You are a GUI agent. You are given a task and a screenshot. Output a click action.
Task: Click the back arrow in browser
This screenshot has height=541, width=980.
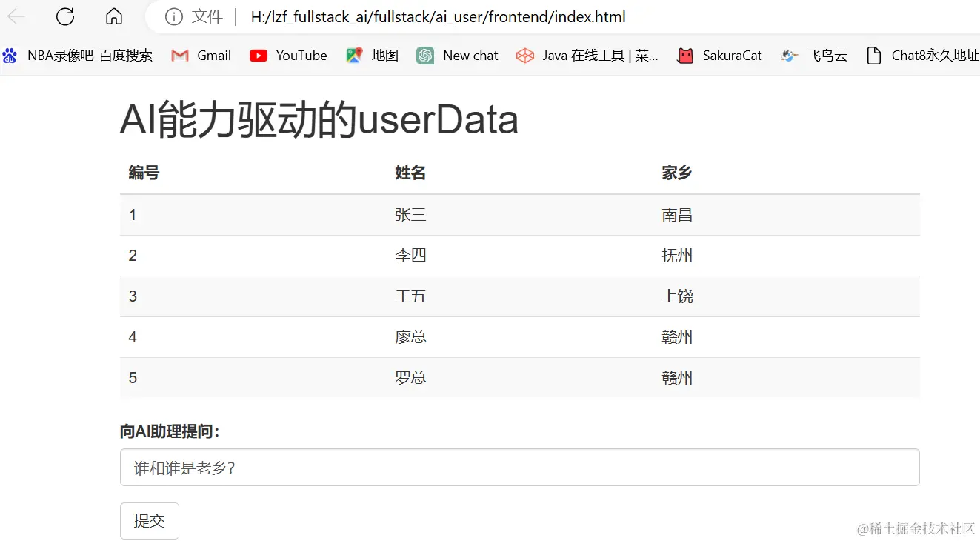tap(16, 16)
